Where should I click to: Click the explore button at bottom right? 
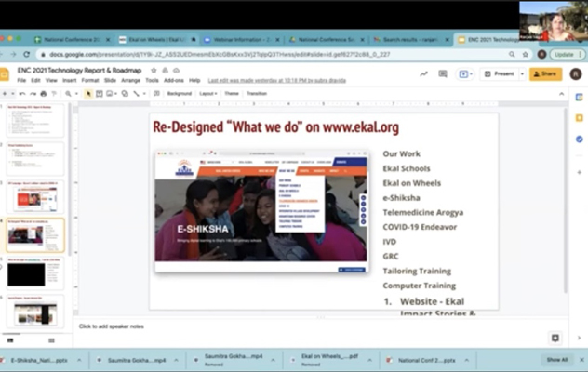coord(555,338)
